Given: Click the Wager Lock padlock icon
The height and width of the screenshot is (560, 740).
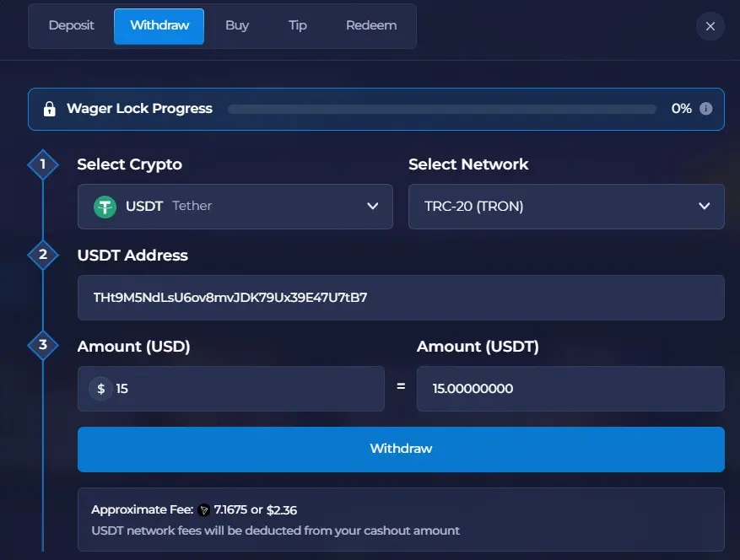Looking at the screenshot, I should 50,109.
